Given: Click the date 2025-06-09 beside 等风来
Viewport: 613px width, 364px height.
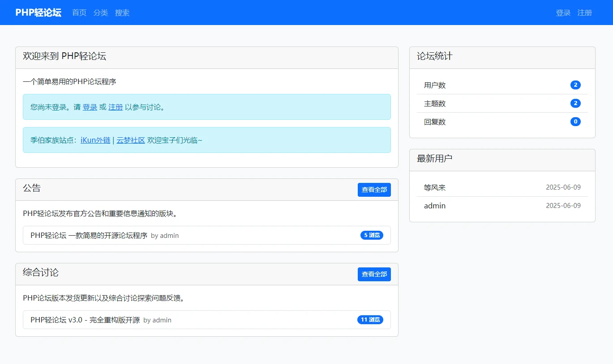Looking at the screenshot, I should tap(563, 187).
